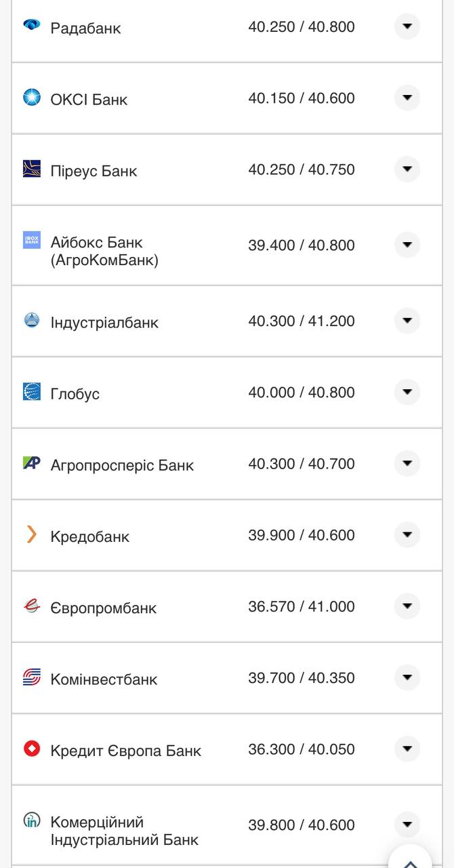Click the IBOX Bank logo for Айбокс Банк
Screen dimensions: 454x868
point(32,239)
